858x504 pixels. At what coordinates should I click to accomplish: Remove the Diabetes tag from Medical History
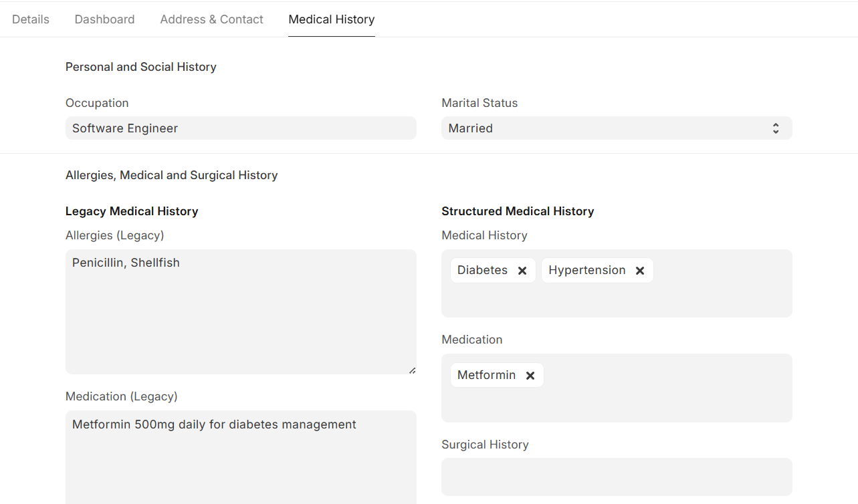522,270
